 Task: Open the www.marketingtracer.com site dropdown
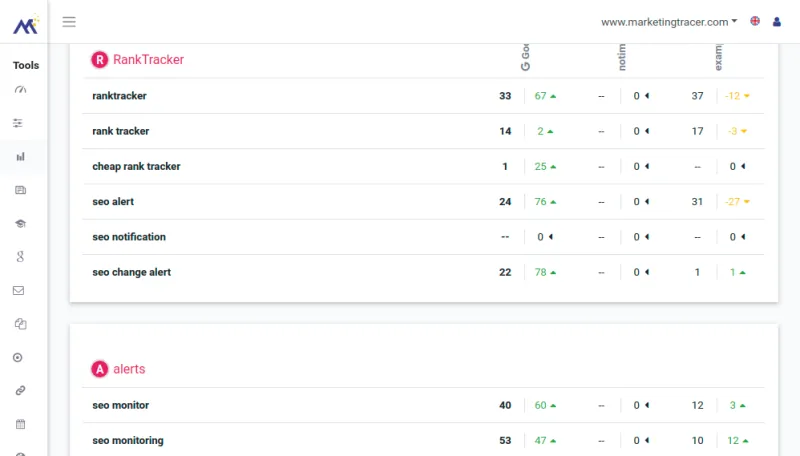tap(669, 22)
